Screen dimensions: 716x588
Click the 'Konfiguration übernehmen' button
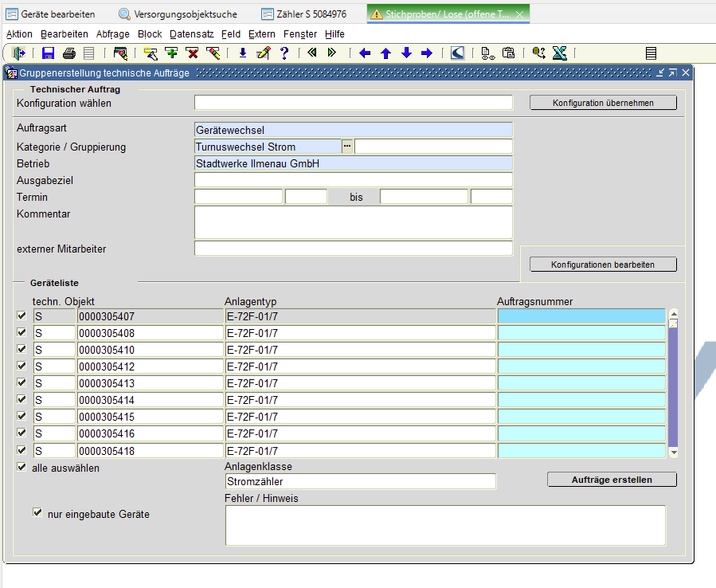pos(603,103)
